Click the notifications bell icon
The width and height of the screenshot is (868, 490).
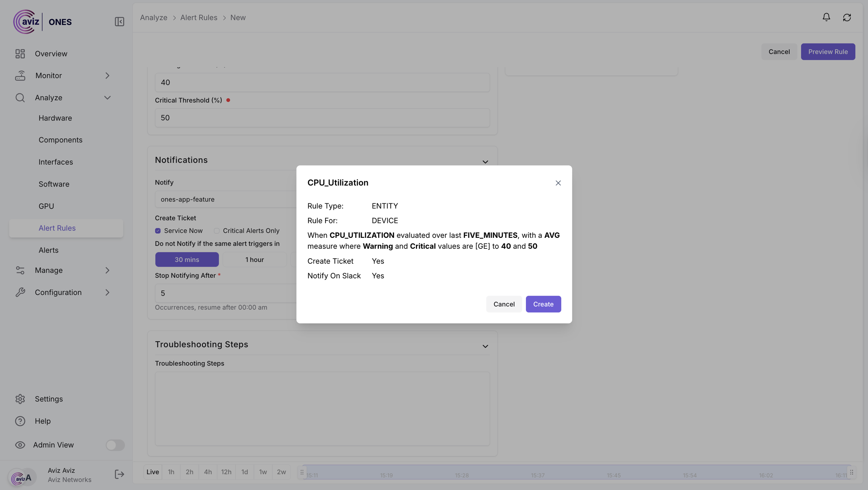(x=826, y=17)
